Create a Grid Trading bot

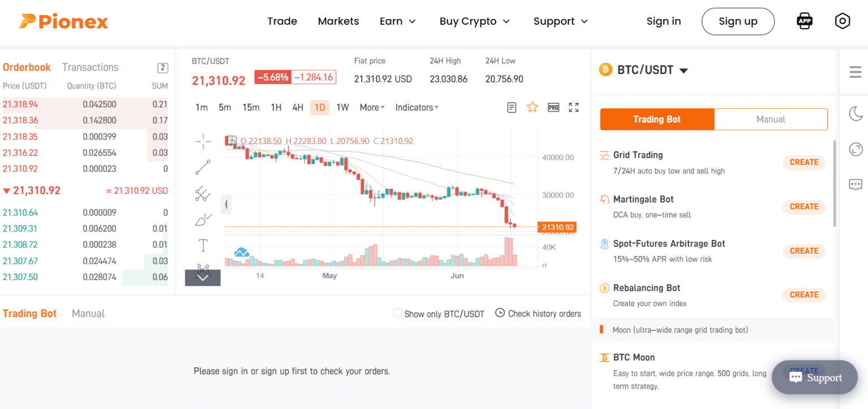point(804,162)
